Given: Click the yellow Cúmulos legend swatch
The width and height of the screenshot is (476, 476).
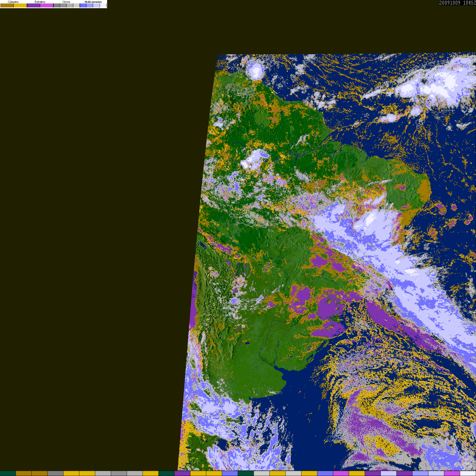Looking at the screenshot, I should [20, 5].
